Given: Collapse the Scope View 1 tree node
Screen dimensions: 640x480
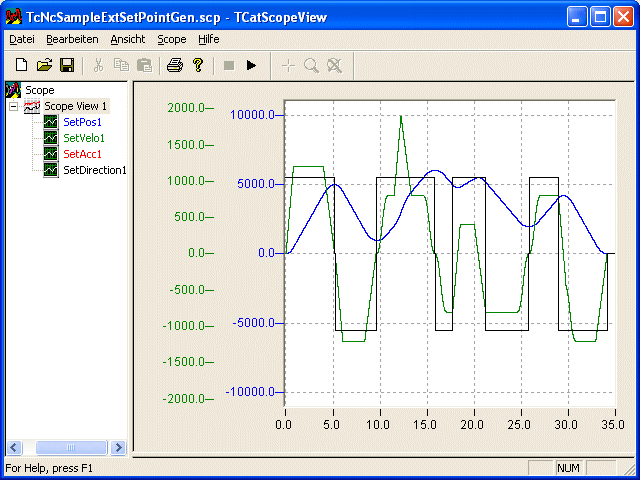Looking at the screenshot, I should (13, 107).
